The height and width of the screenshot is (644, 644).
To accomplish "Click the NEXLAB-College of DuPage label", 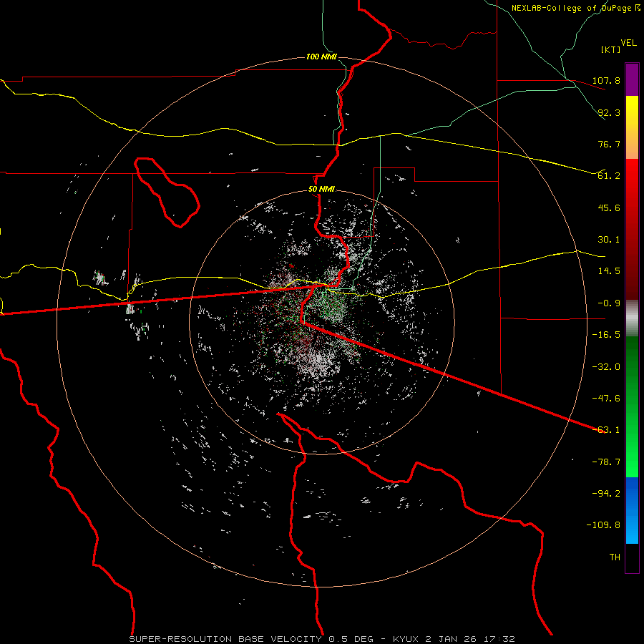I will 575,8.
